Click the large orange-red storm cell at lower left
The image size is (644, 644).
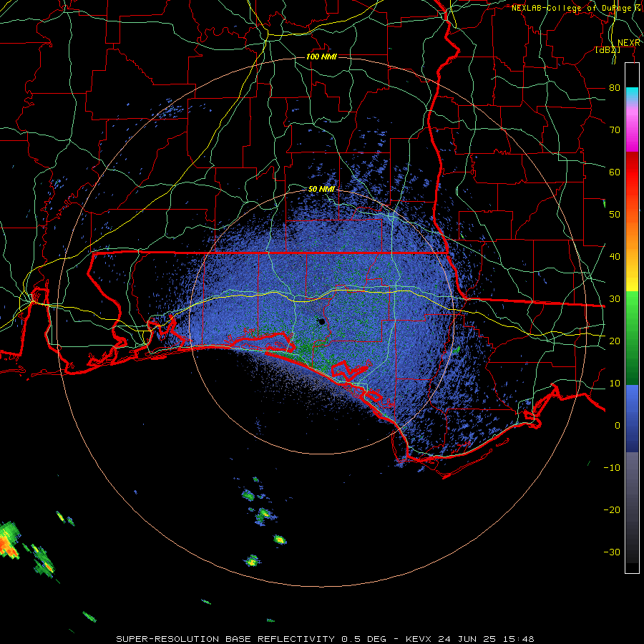[x=8, y=542]
